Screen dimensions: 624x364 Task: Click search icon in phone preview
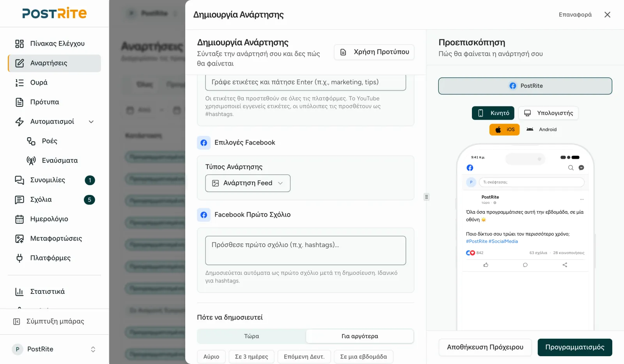tap(571, 168)
